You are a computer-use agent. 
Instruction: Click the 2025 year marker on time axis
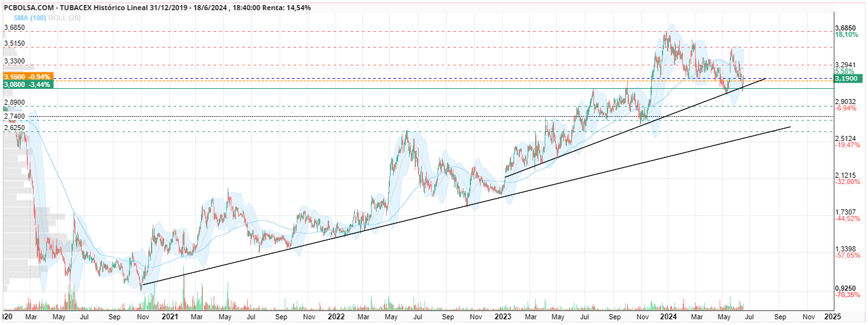point(832,315)
